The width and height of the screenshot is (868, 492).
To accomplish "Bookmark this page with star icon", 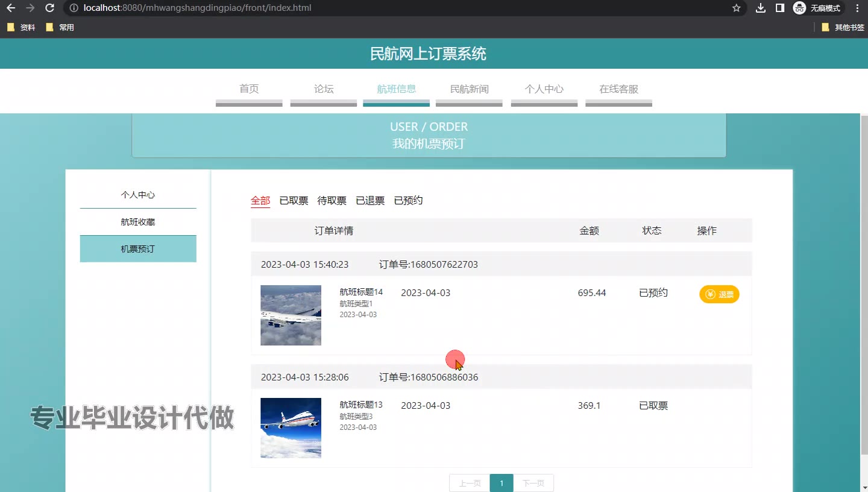I will tap(736, 8).
